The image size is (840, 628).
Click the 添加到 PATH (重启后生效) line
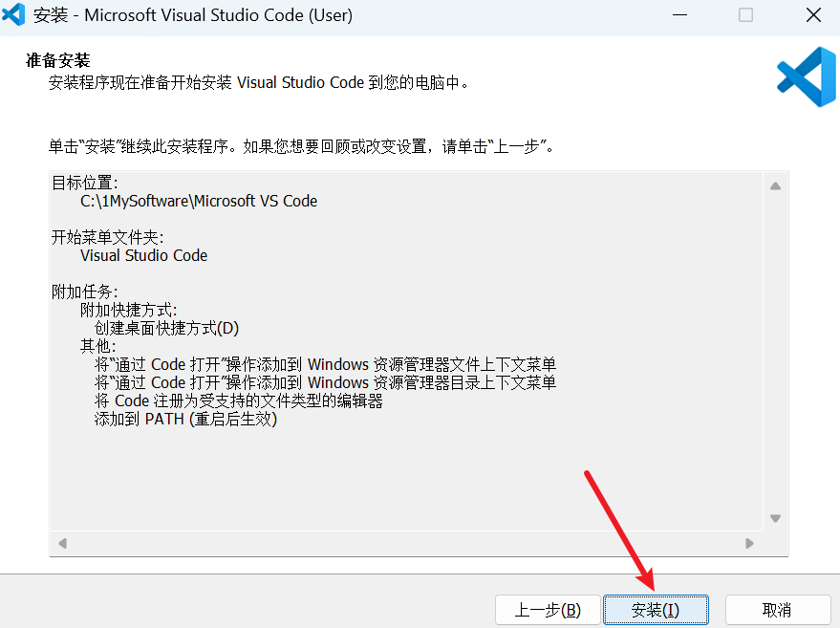point(186,419)
